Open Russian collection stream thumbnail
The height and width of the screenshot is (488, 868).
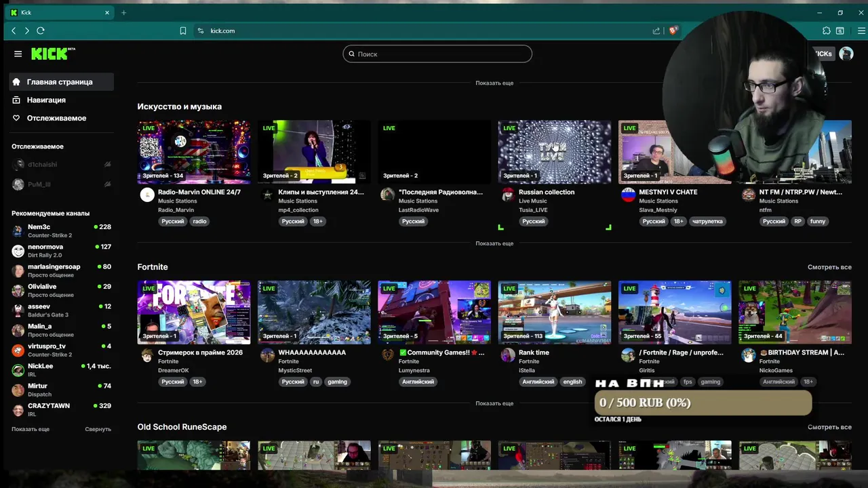(x=555, y=152)
